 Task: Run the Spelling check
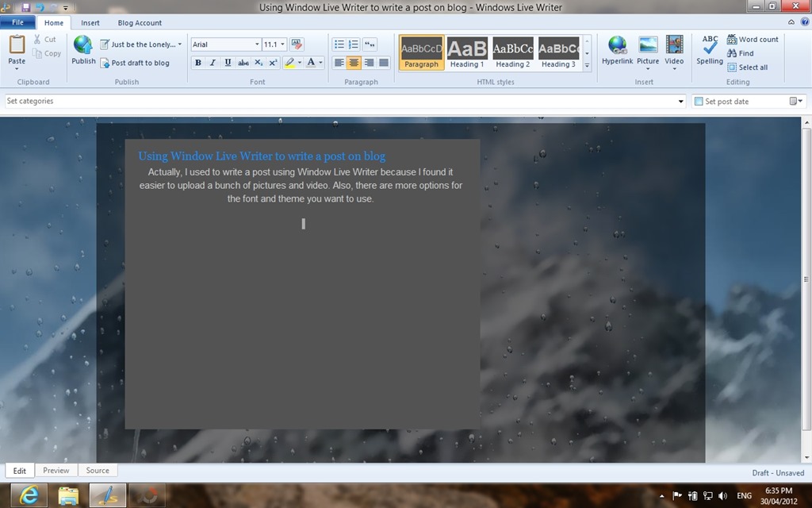[710, 50]
